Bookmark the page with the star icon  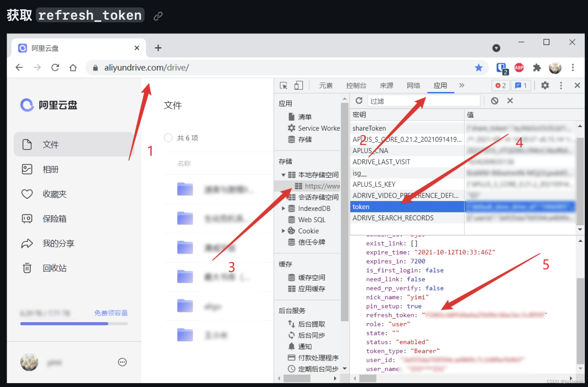[x=479, y=68]
